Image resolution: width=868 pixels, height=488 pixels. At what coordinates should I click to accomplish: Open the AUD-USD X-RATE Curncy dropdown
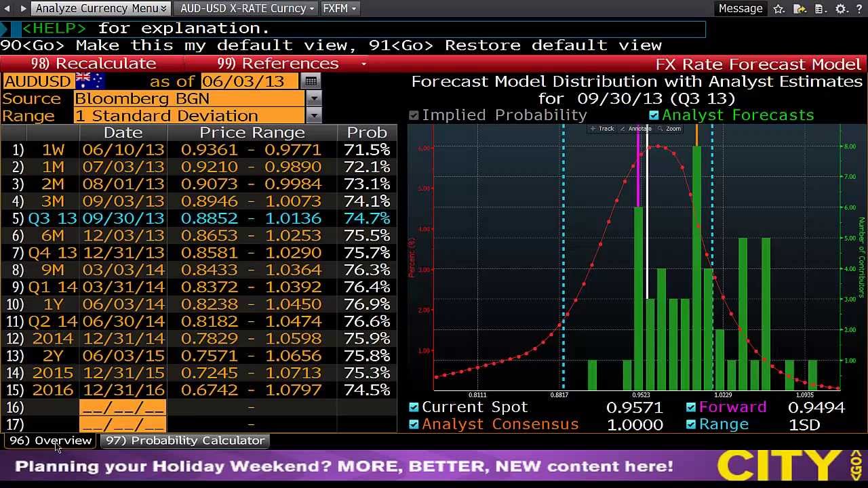coord(248,8)
